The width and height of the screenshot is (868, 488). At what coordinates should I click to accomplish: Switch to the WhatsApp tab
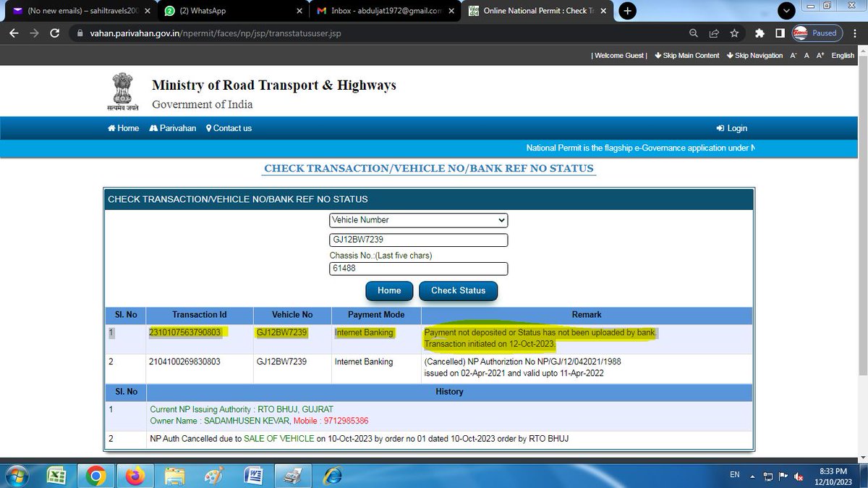pos(233,12)
